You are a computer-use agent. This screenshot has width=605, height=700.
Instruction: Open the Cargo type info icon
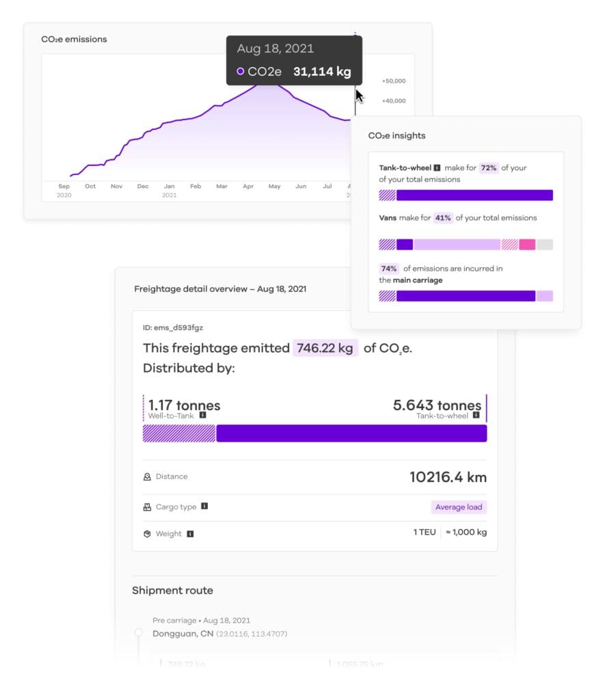point(204,507)
